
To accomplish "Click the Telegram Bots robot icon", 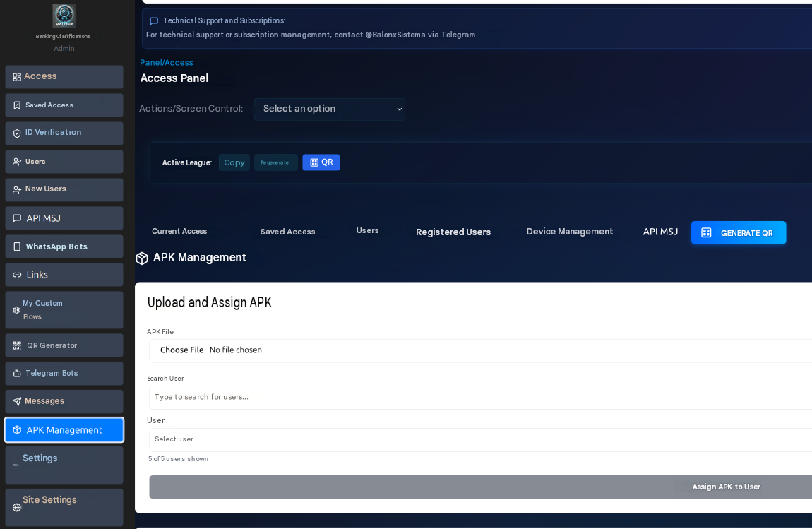I will (17, 374).
